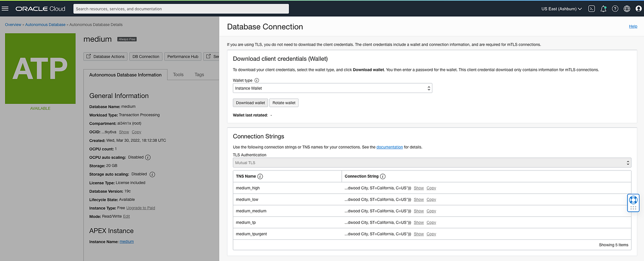The image size is (644, 261).
Task: Click the Wallet type info icon
Action: [257, 80]
